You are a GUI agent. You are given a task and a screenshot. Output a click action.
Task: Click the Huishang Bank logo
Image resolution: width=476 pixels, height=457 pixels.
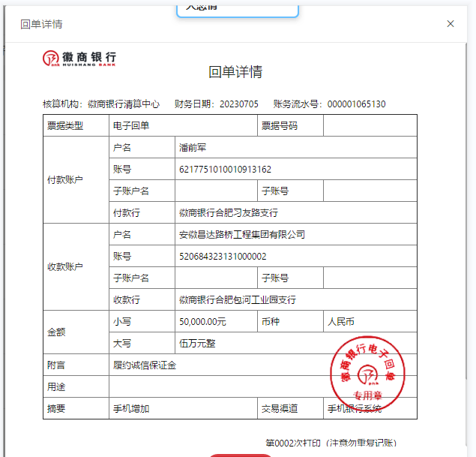click(x=79, y=59)
